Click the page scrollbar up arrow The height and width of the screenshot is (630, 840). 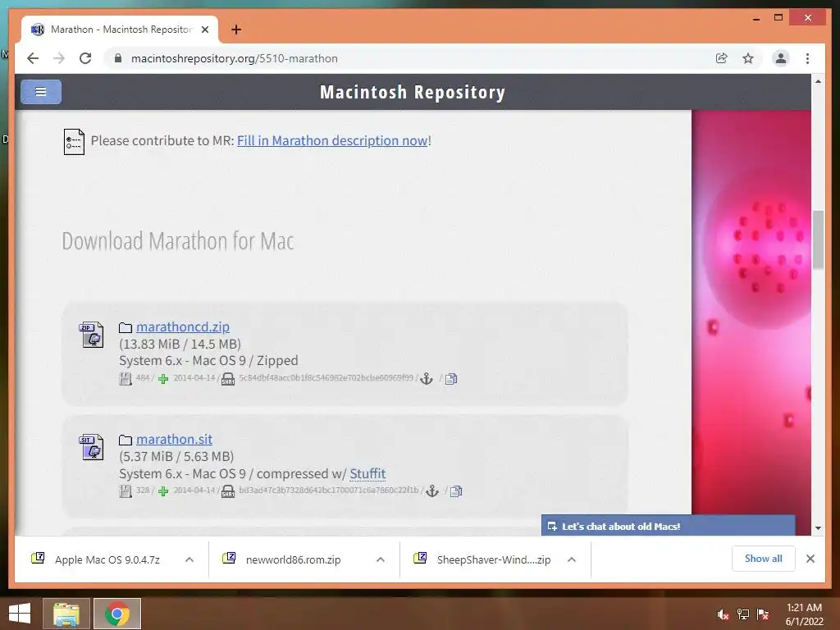pos(818,81)
